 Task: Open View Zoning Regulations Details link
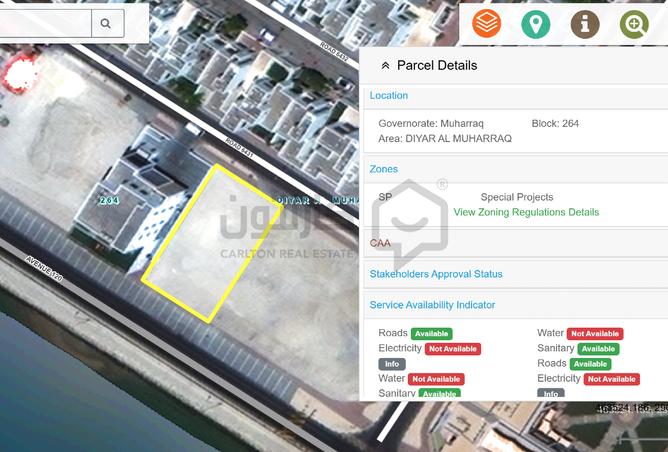526,212
